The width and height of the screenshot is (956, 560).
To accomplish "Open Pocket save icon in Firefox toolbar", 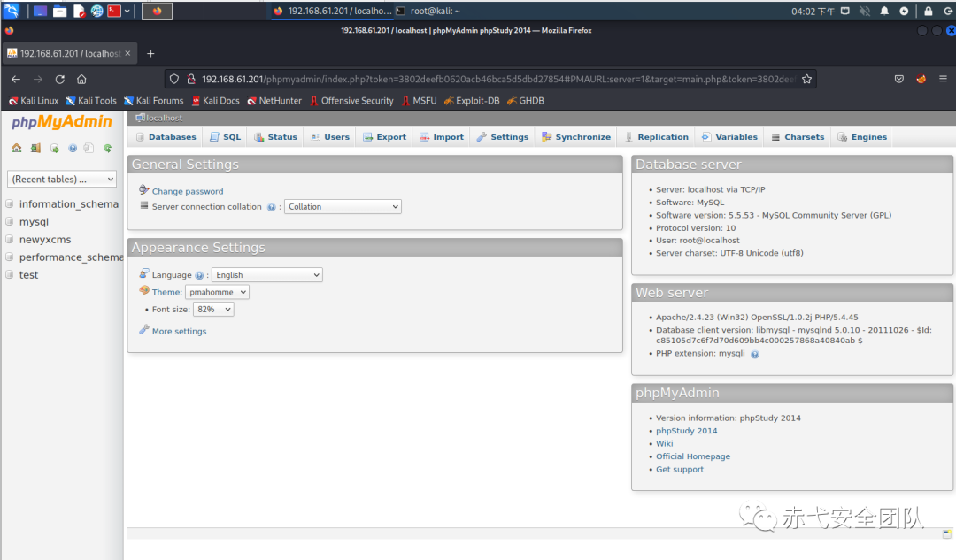I will click(x=898, y=79).
